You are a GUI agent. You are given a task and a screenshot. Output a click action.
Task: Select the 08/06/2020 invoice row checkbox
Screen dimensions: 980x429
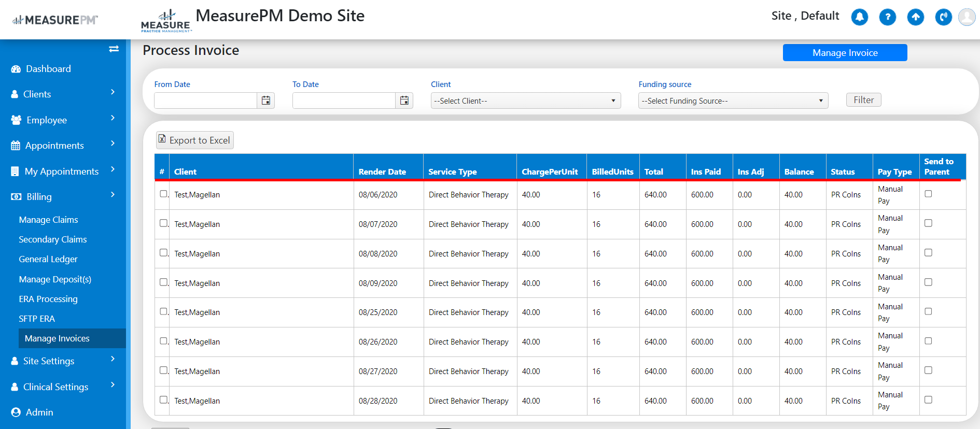163,194
